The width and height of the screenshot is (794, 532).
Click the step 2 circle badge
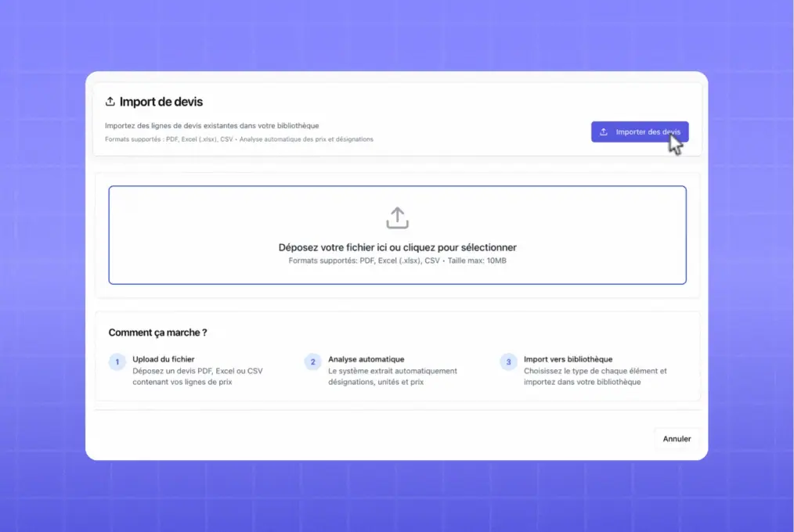point(312,362)
